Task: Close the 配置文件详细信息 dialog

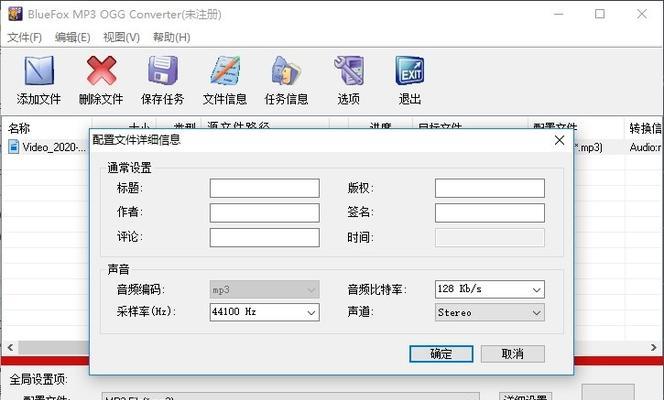Action: [559, 140]
